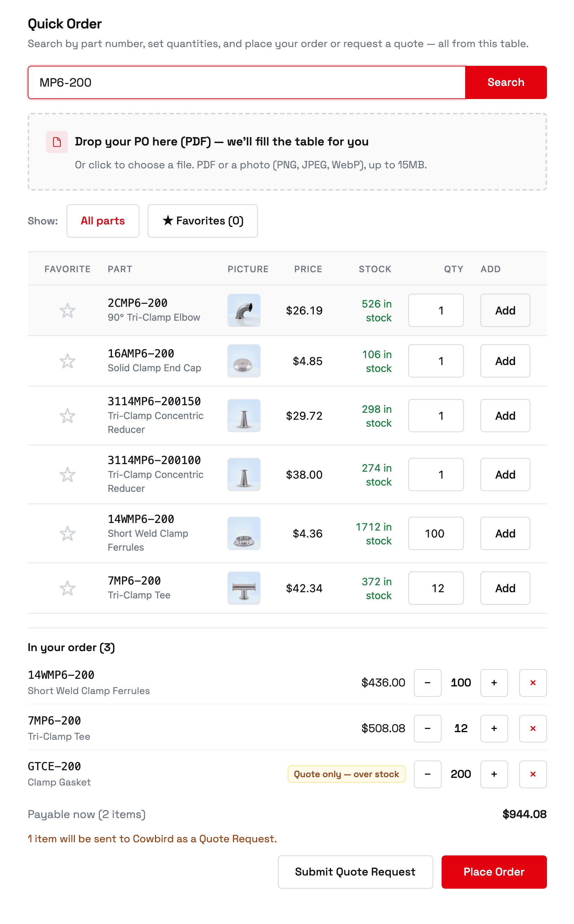Decrease quantity of 14WMP6-200 in order
The width and height of the screenshot is (574, 924).
click(427, 682)
